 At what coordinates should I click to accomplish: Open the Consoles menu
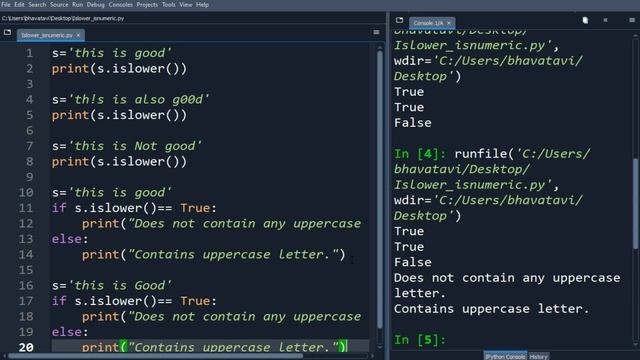(x=120, y=4)
